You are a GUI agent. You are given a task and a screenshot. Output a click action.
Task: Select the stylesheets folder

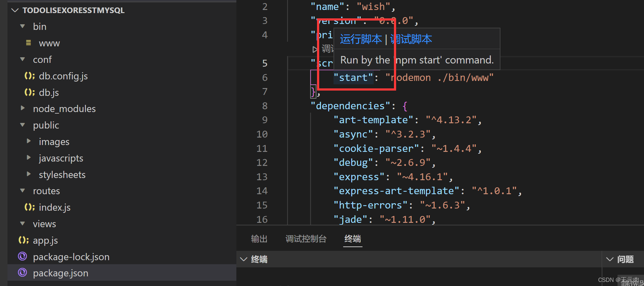[x=62, y=175]
